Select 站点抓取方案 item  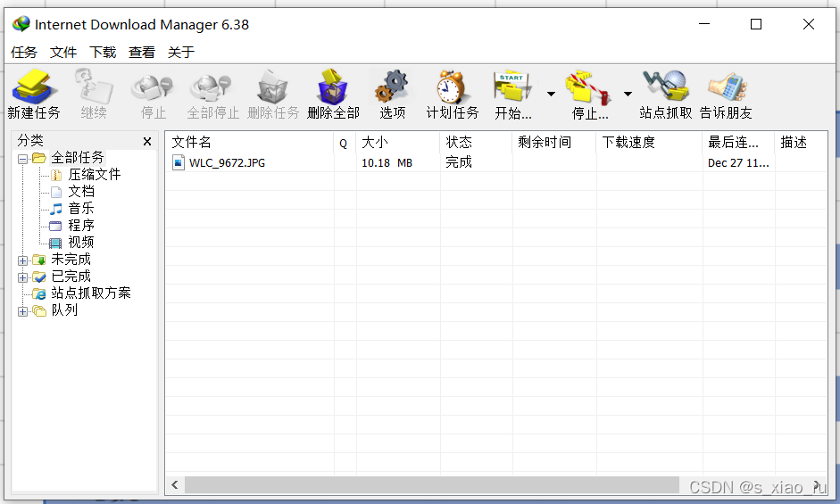(90, 293)
